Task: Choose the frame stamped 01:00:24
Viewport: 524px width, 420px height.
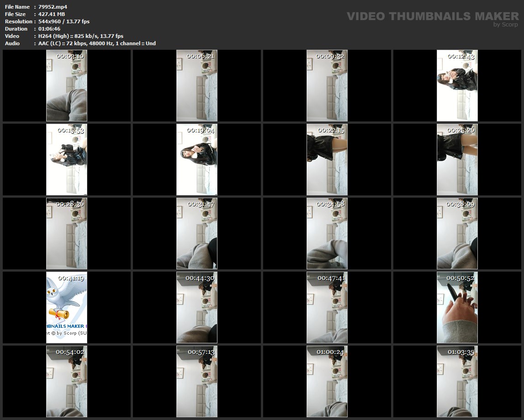Action: click(327, 382)
